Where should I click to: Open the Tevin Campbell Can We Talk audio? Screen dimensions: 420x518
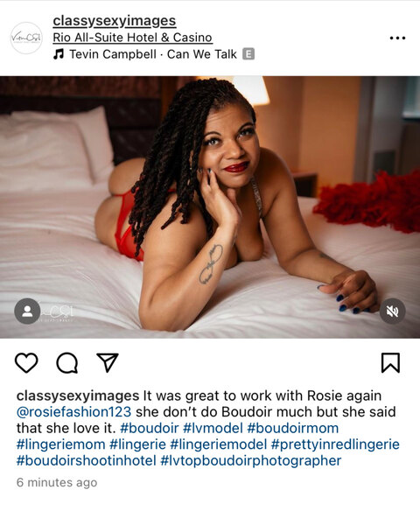[152, 54]
